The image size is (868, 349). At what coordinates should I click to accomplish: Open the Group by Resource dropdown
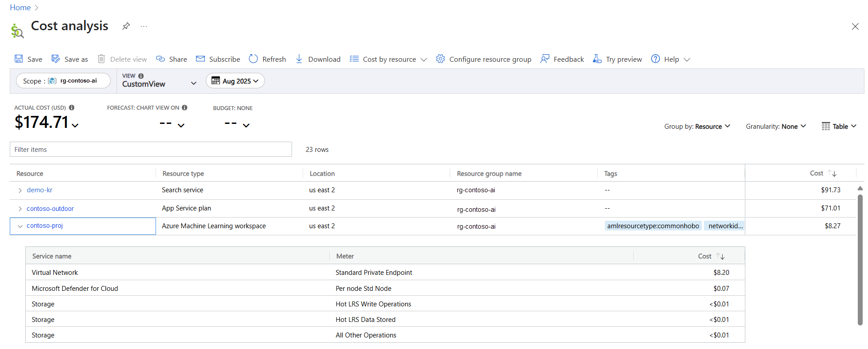(697, 127)
